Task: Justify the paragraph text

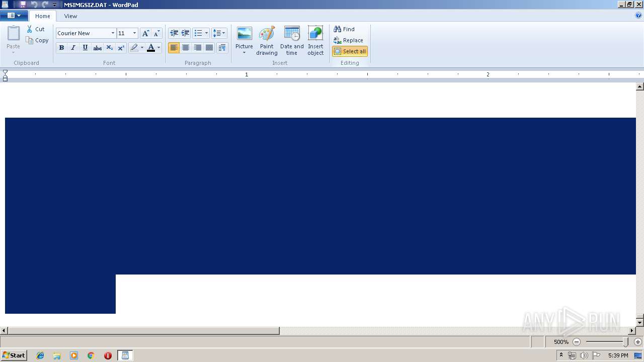Action: point(209,48)
